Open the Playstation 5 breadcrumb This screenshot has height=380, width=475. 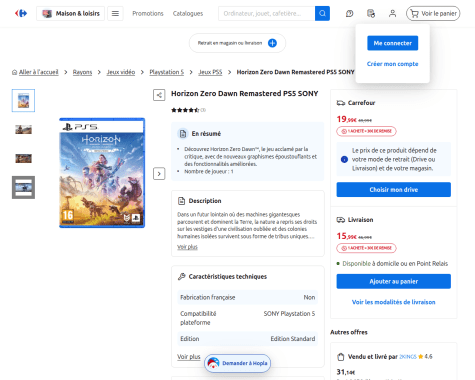click(166, 72)
